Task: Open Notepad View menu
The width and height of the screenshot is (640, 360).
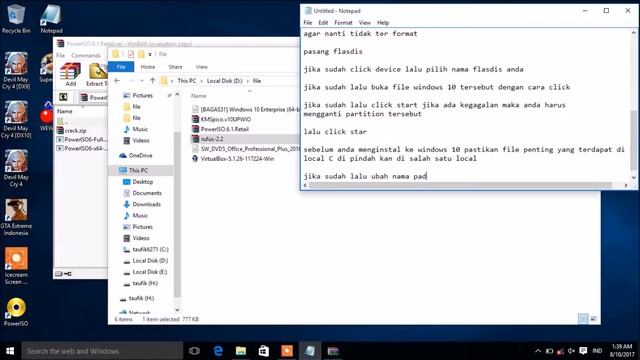Action: pyautogui.click(x=364, y=22)
